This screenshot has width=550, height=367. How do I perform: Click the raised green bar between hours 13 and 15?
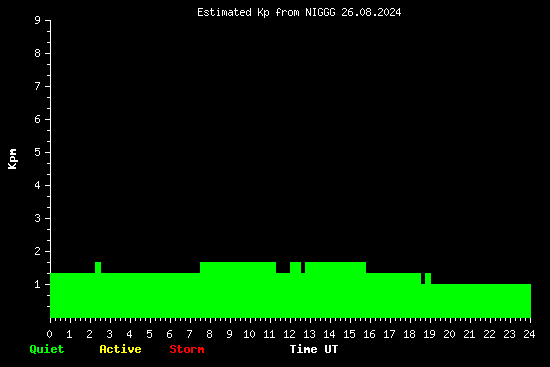335,267
